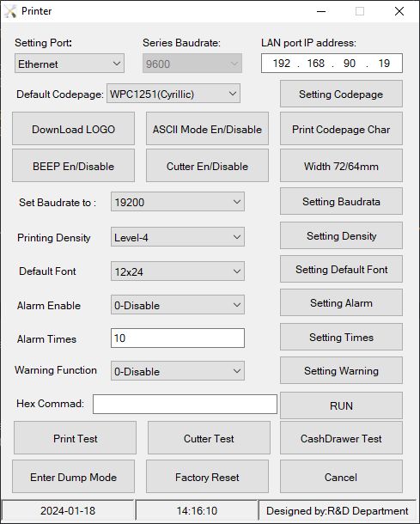Click the Width 72/64mm button
420x524 pixels.
[x=341, y=166]
